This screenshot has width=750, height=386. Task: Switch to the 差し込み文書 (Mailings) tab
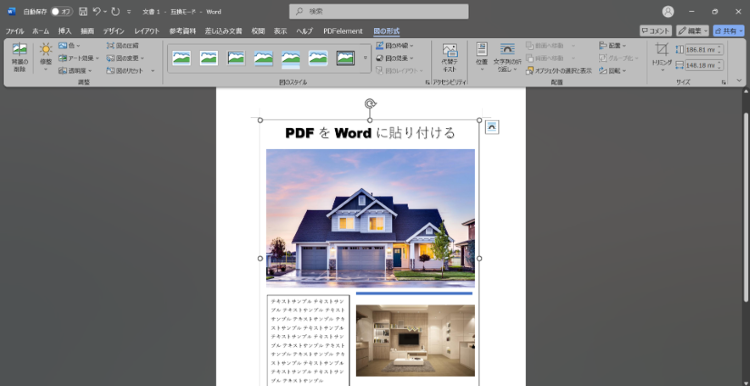click(x=223, y=31)
